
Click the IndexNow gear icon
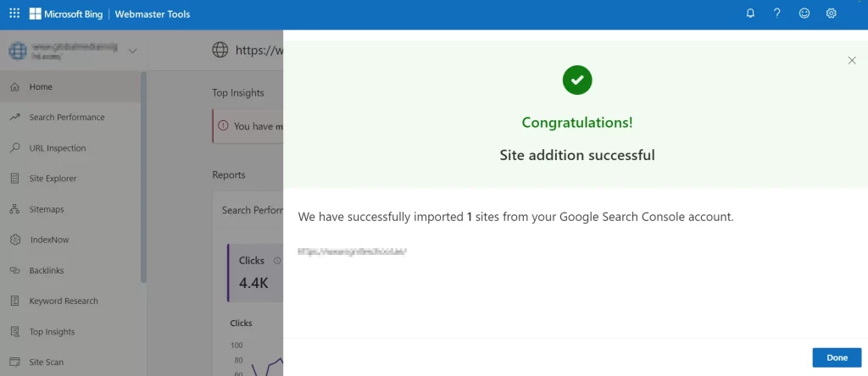15,240
